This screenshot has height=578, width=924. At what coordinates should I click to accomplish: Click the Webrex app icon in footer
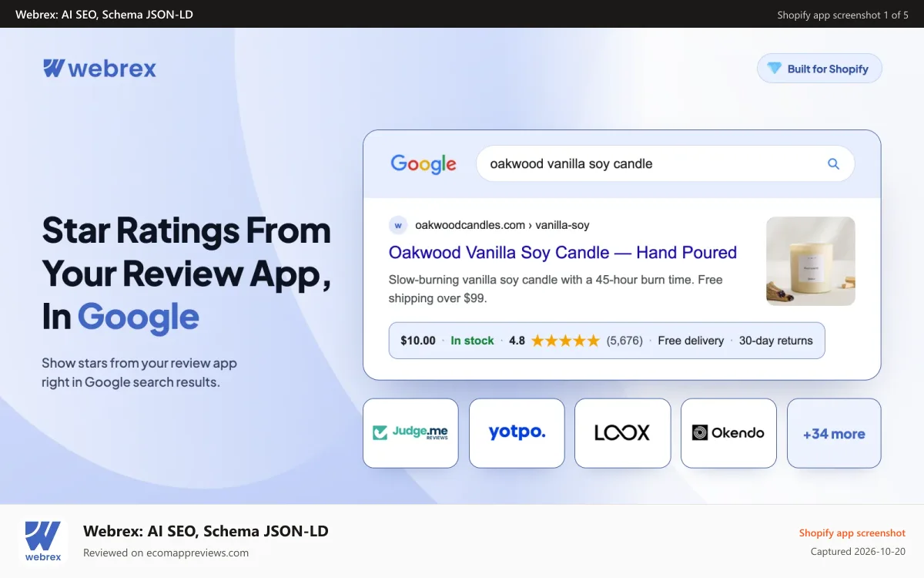(x=43, y=541)
